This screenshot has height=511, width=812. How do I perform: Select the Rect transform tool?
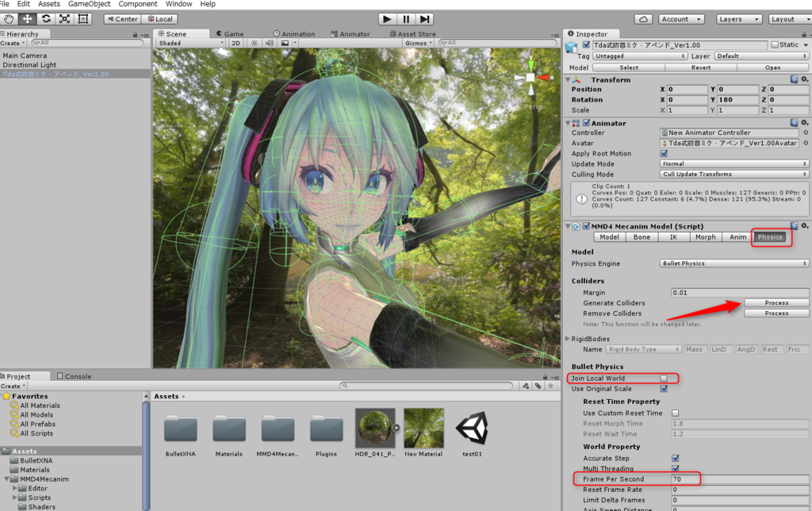coord(82,19)
